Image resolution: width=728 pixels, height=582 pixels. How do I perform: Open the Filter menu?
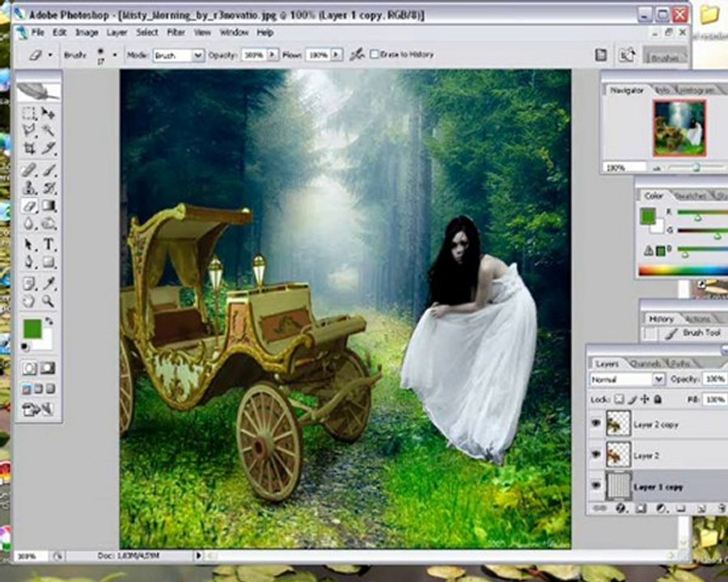point(176,32)
